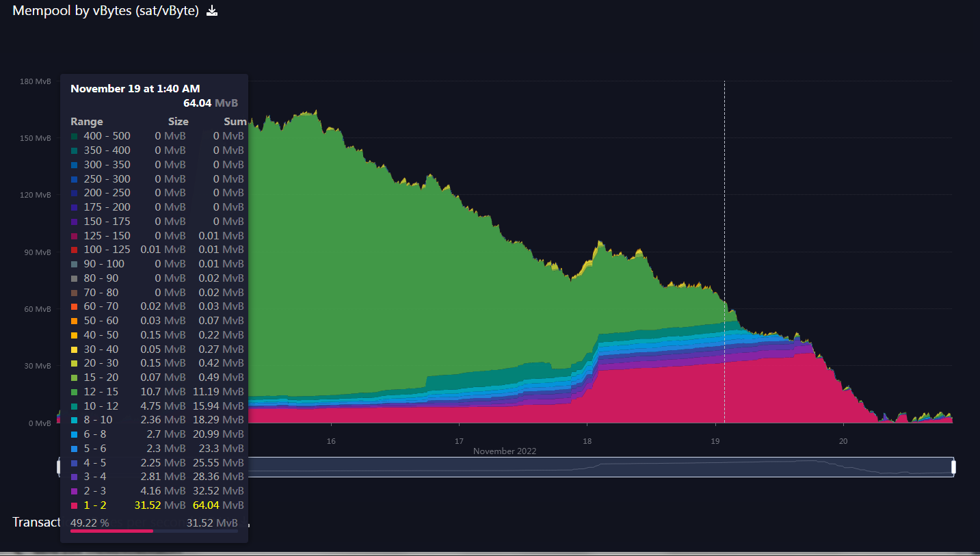This screenshot has height=556, width=980.
Task: Click the "November 19 at 1:40 AM" tooltip header
Action: pyautogui.click(x=135, y=89)
